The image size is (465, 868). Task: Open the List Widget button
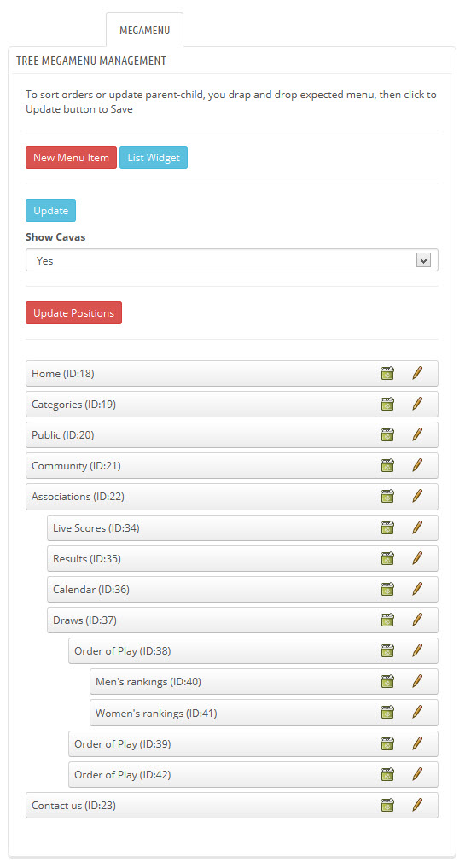pyautogui.click(x=154, y=158)
